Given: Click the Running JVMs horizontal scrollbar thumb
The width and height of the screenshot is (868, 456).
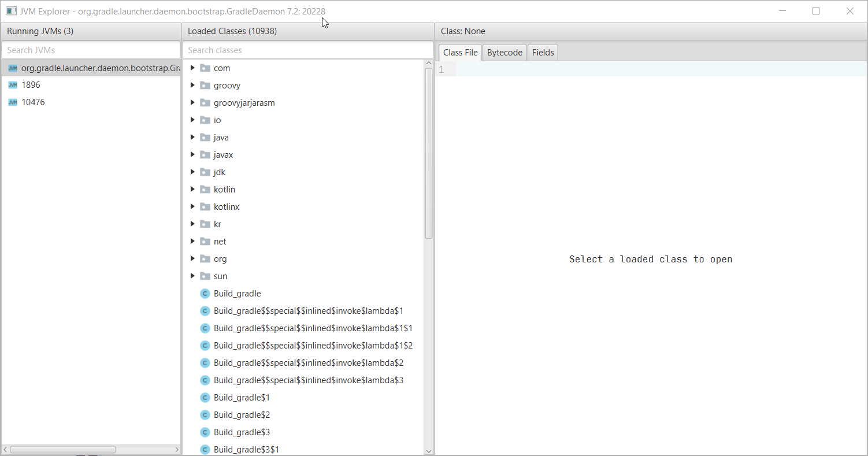Looking at the screenshot, I should [63, 450].
